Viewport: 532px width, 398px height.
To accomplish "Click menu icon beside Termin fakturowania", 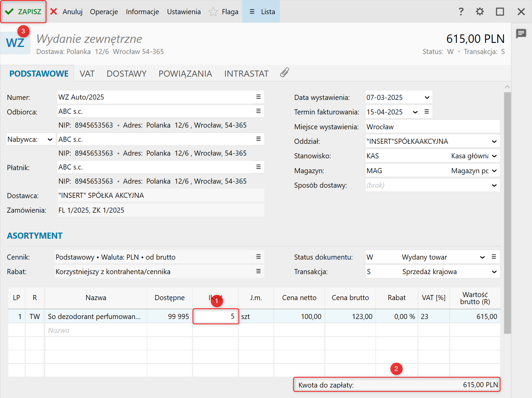I will 427,112.
